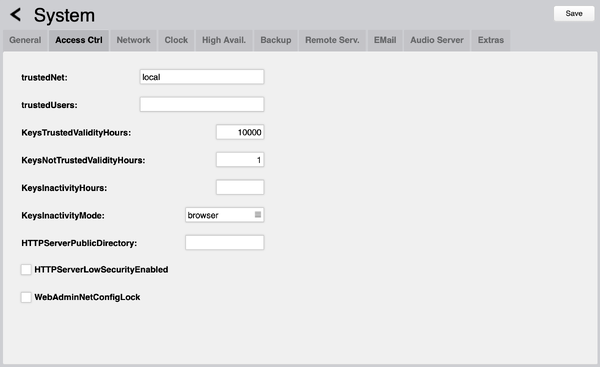Click the trustedUsers text field

coord(202,104)
